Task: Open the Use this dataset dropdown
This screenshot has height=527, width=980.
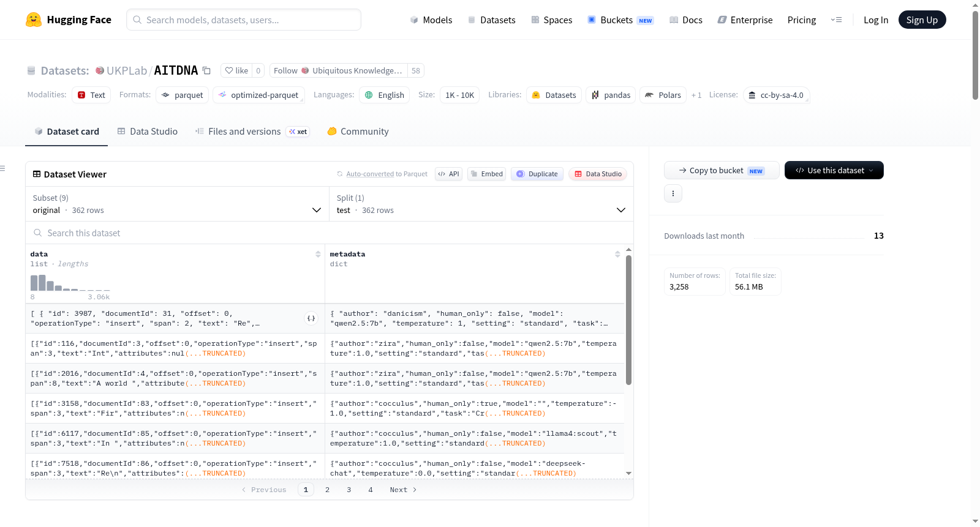Action: (834, 170)
